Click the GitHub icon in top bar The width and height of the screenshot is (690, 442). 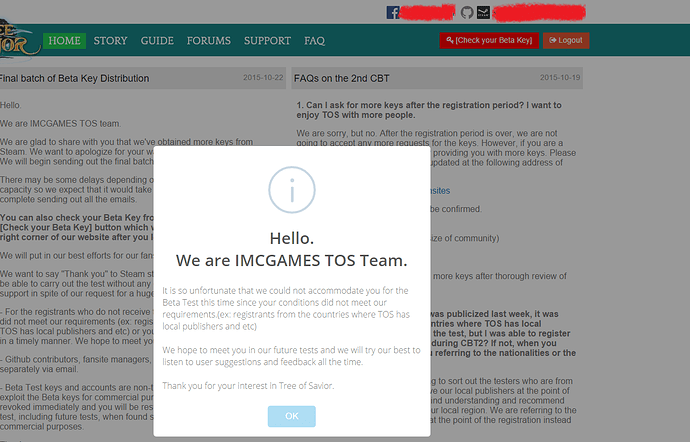(x=466, y=12)
